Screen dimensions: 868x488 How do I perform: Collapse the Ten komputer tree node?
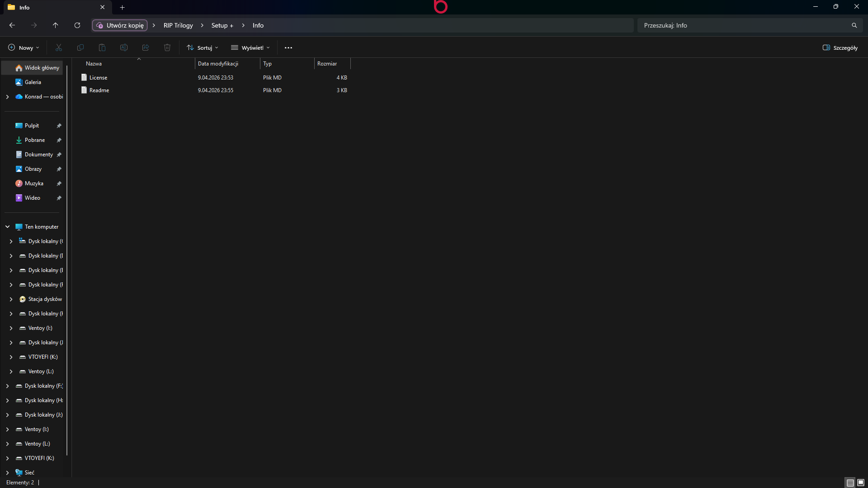(8, 227)
